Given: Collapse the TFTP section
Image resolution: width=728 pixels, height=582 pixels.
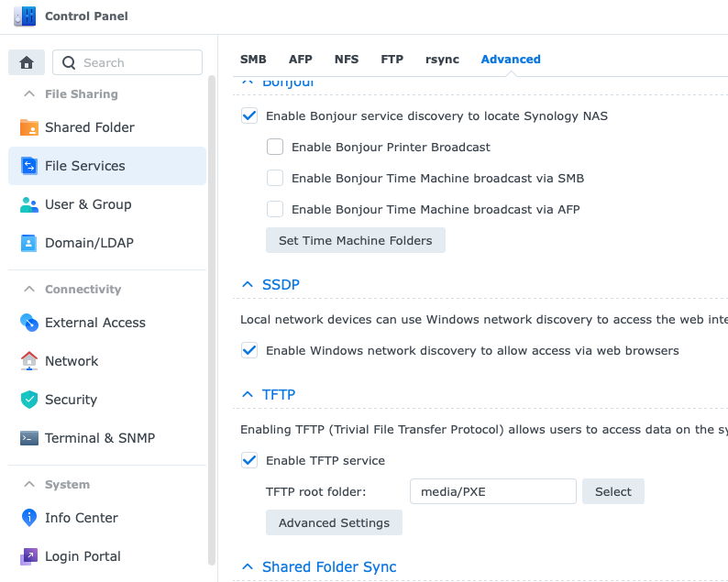Looking at the screenshot, I should [x=247, y=394].
